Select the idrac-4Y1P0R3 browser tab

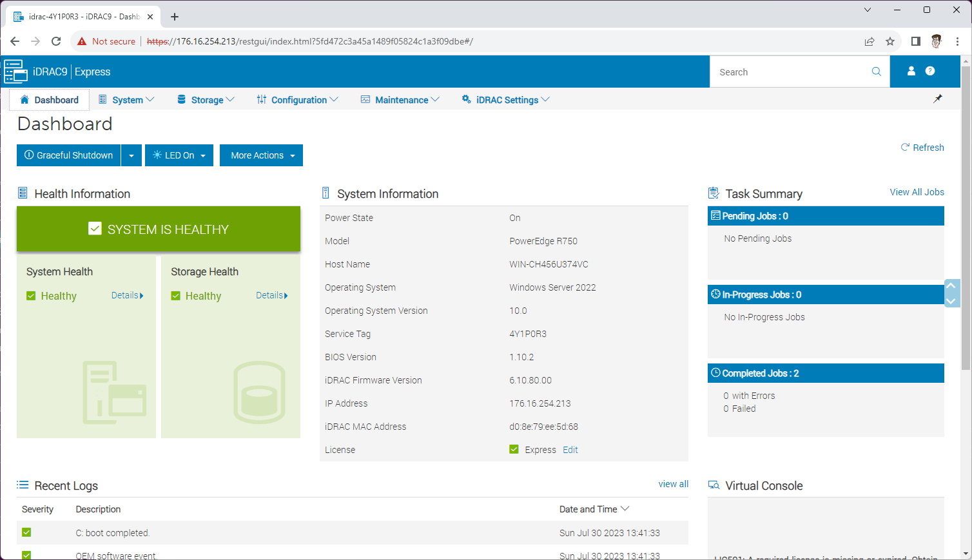coord(84,17)
